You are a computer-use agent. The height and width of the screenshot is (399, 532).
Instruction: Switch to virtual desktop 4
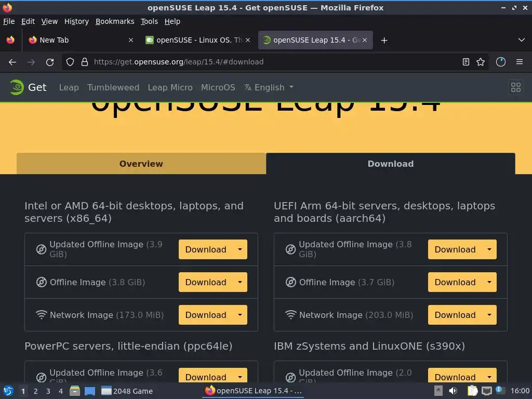tap(61, 391)
